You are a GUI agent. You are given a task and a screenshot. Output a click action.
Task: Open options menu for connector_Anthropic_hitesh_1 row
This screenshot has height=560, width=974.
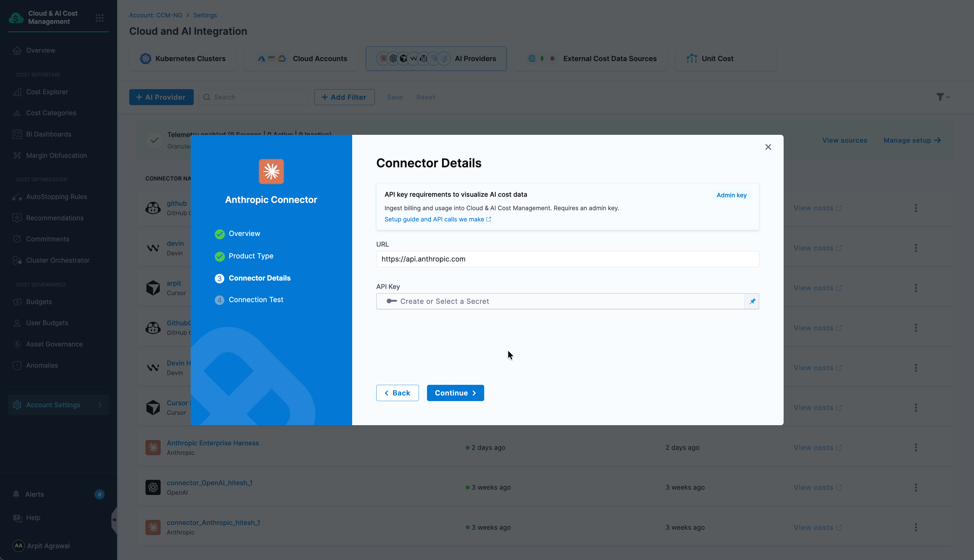(915, 527)
